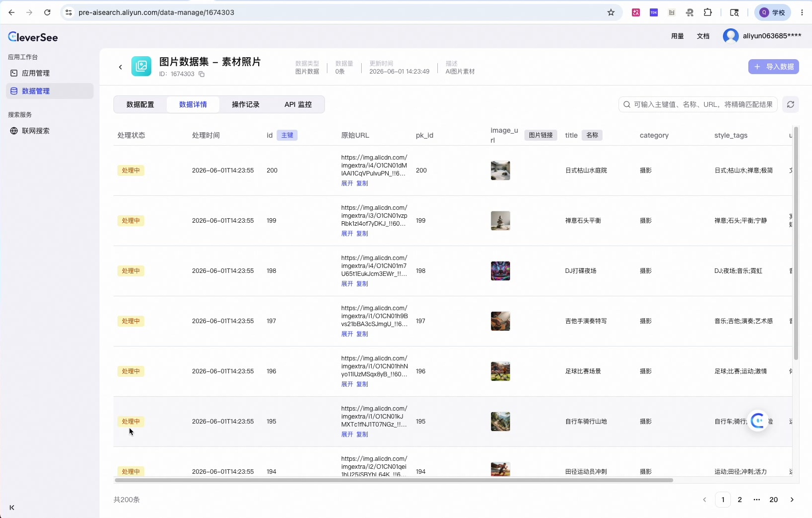Expand the URL in row 197
The image size is (812, 518).
click(347, 334)
